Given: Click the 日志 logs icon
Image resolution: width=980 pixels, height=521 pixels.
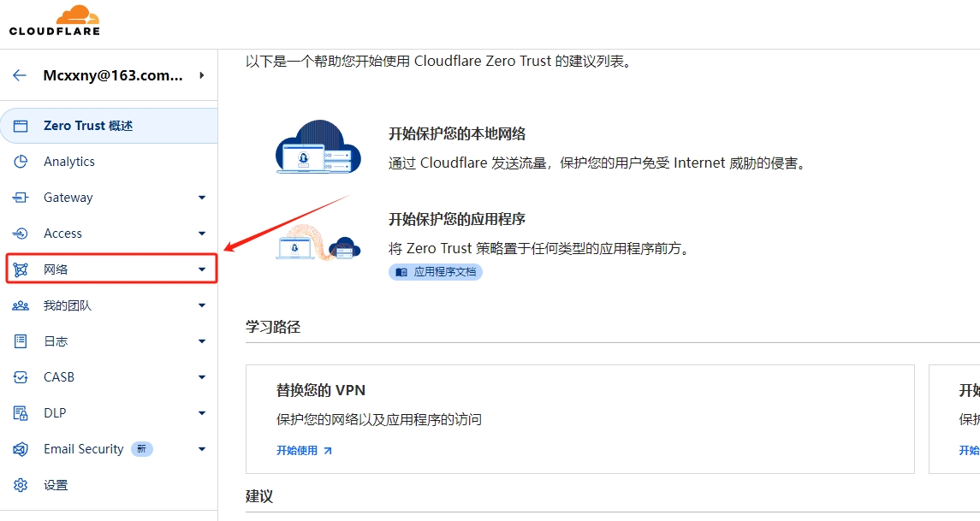Looking at the screenshot, I should point(21,341).
